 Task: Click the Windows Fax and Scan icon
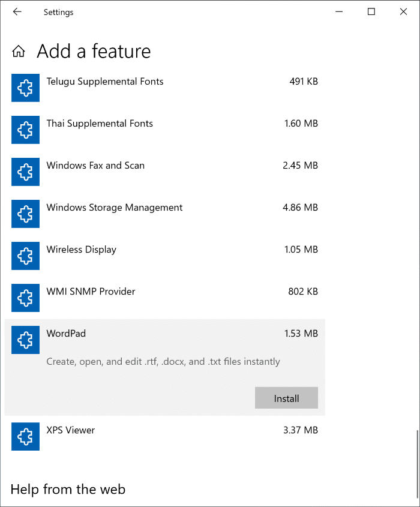tap(26, 172)
